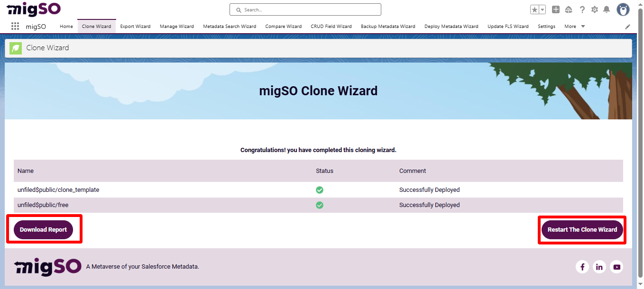Open migSO LinkedIn page icon
Screen dimensions: 644x289
(x=599, y=267)
